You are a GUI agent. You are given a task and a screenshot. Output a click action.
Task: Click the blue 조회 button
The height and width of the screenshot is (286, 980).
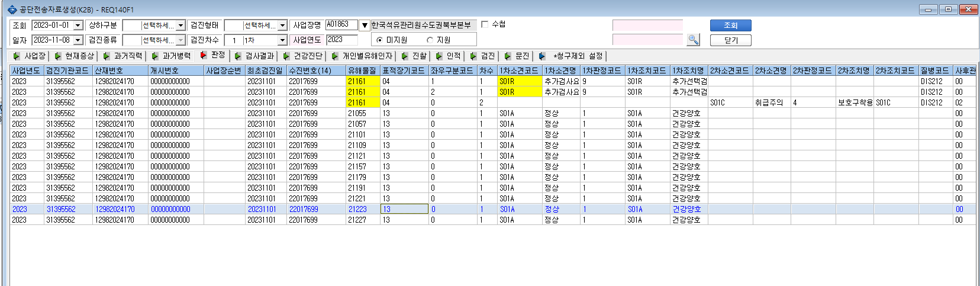click(730, 25)
